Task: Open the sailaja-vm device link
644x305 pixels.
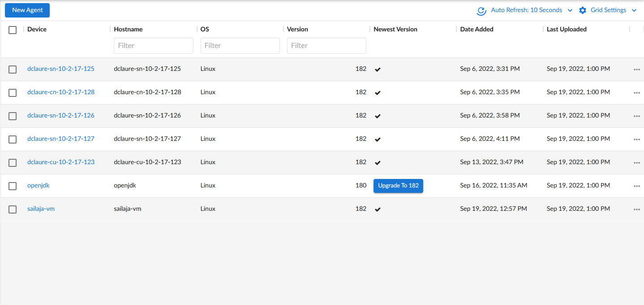Action: tap(41, 209)
